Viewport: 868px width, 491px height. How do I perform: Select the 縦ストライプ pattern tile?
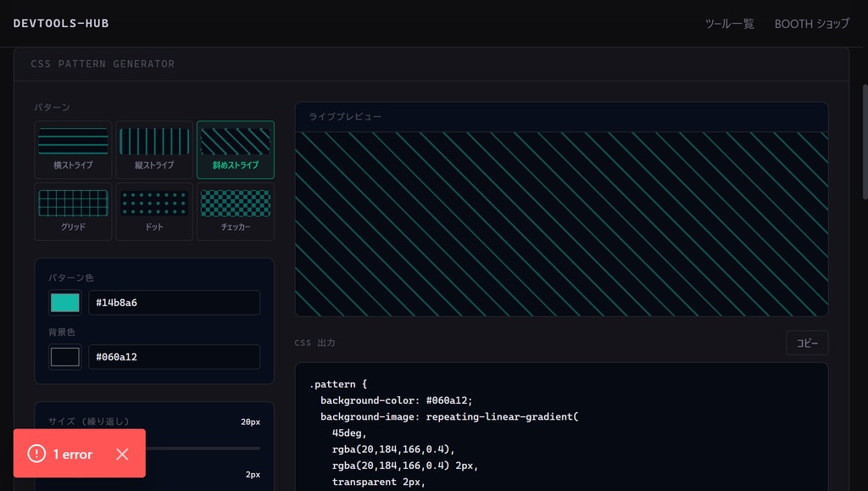coord(154,149)
